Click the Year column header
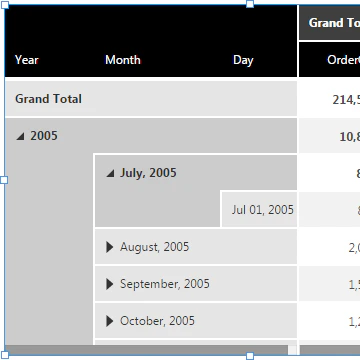The image size is (360, 360). point(27,60)
